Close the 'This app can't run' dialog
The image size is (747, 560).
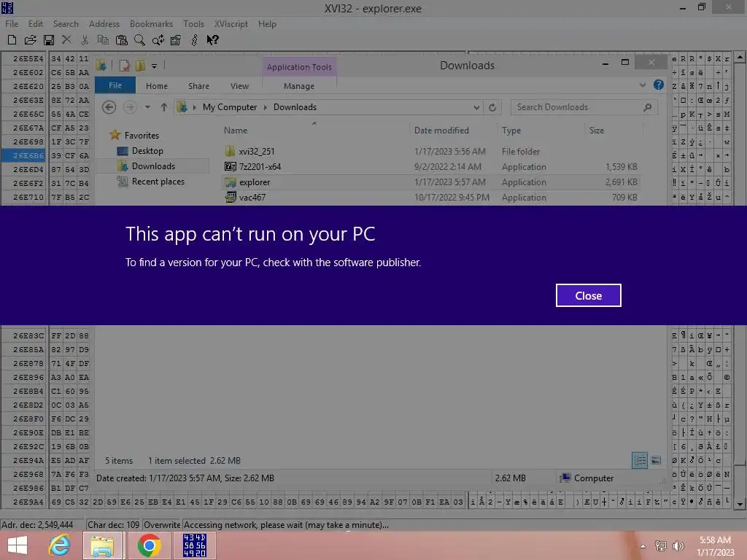tap(588, 295)
